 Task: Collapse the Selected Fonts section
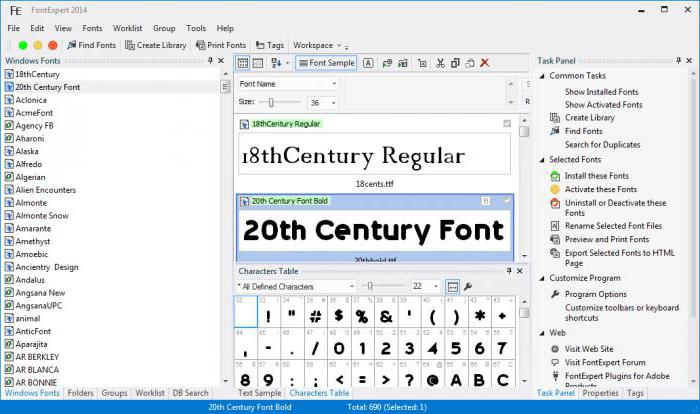point(542,159)
